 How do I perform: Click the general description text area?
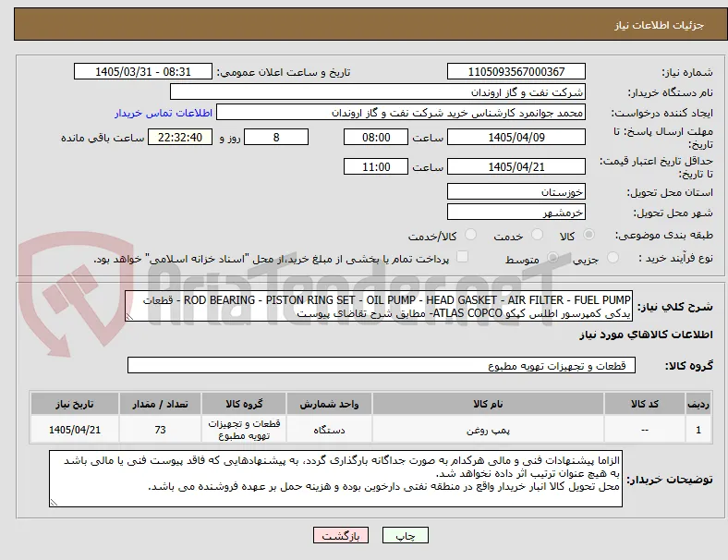379,307
